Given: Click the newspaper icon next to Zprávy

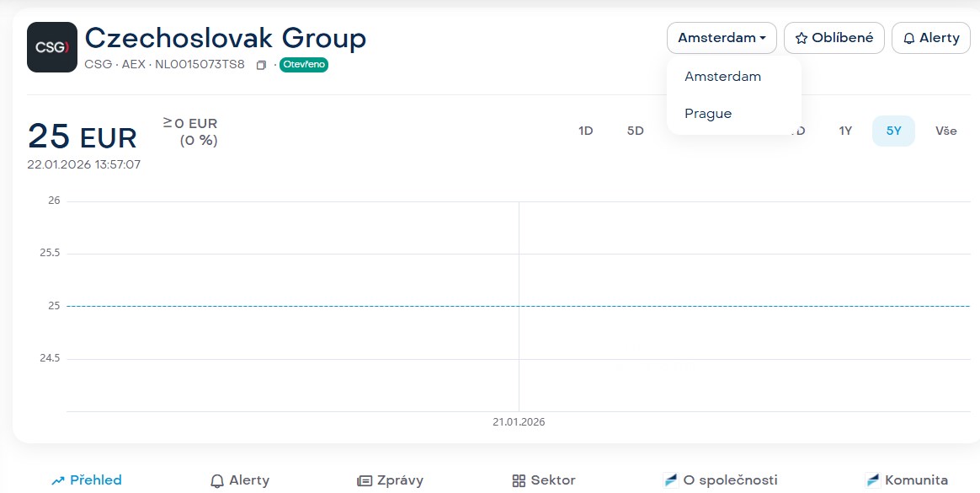Looking at the screenshot, I should pyautogui.click(x=365, y=480).
